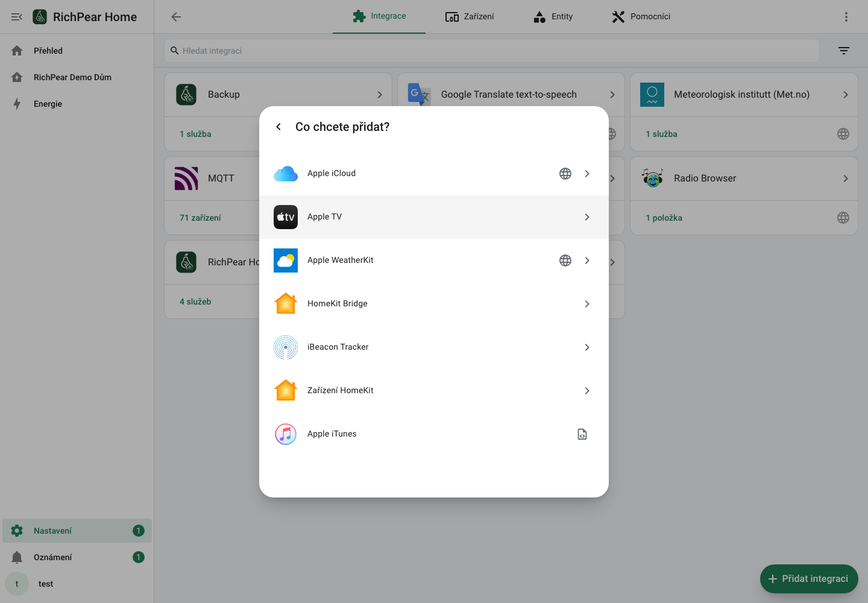Expand Apple TV chevron
This screenshot has width=868, height=603.
coord(587,217)
